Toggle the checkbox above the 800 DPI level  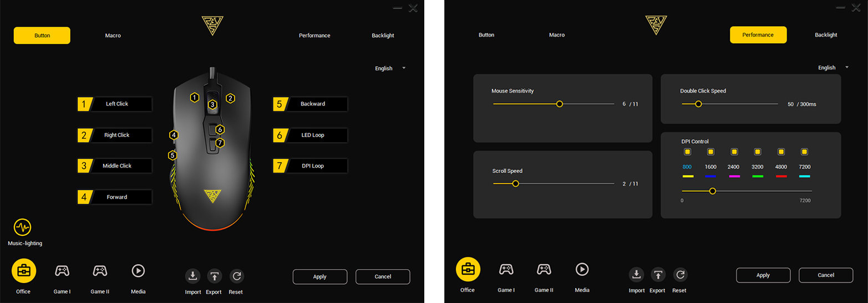[687, 152]
